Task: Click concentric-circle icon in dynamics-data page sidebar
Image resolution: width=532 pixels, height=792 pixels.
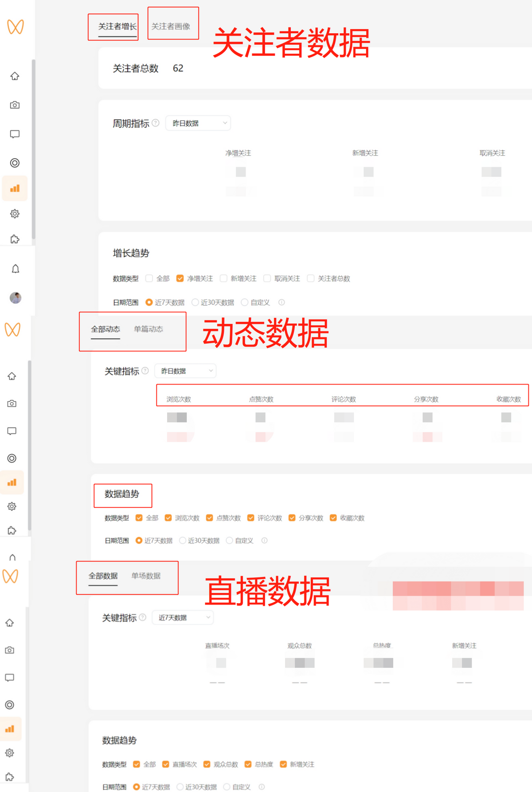Action: point(12,458)
